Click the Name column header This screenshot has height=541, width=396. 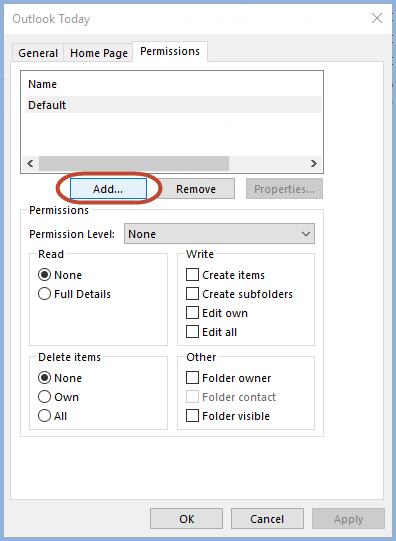pos(42,84)
